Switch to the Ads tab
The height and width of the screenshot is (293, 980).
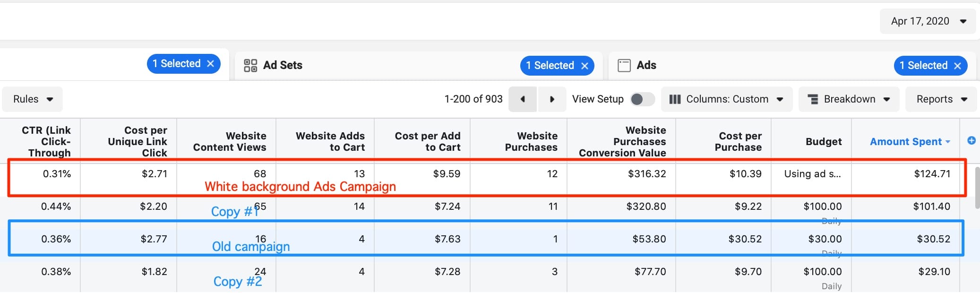tap(646, 65)
